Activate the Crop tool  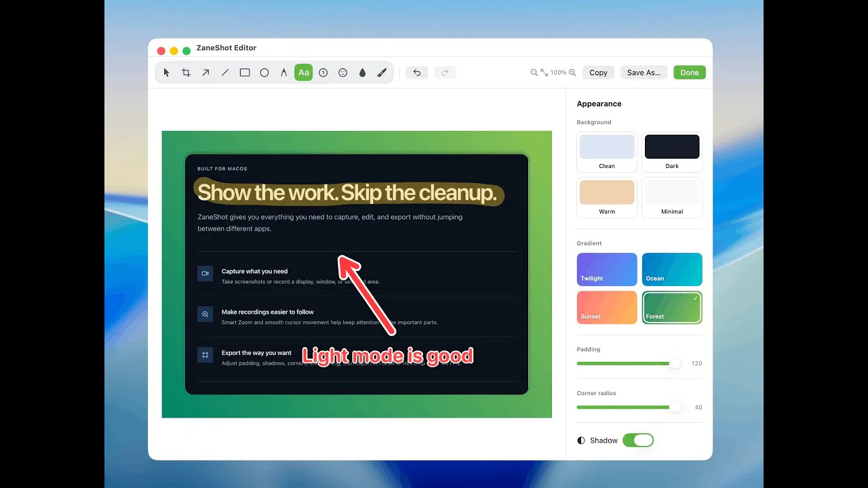(186, 73)
